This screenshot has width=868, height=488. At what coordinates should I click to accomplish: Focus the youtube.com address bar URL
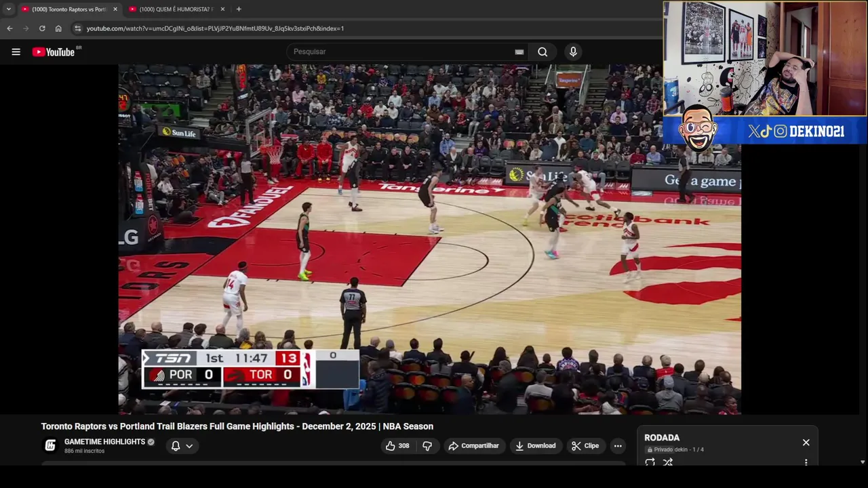point(215,28)
